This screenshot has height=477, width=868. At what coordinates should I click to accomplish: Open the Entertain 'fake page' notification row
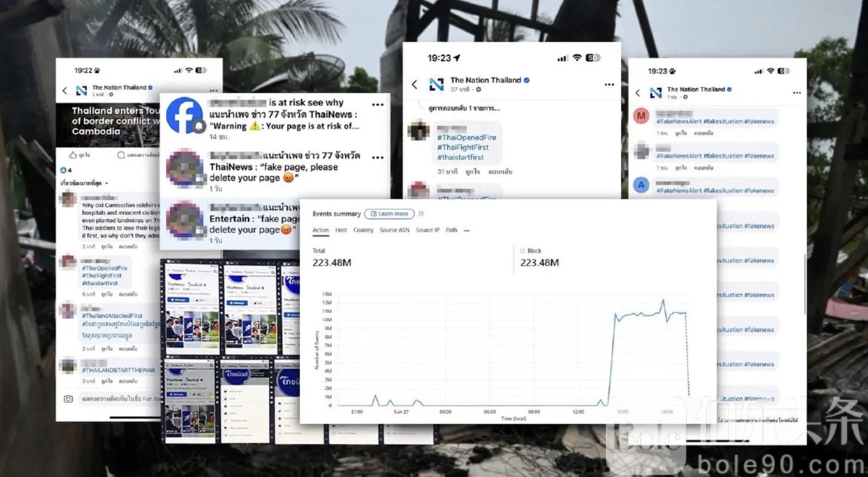(230, 223)
